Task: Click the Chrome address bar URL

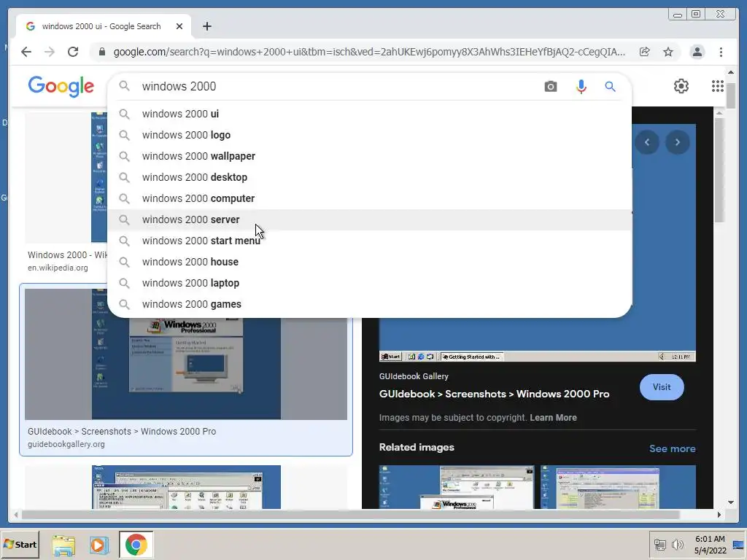Action: pos(369,52)
